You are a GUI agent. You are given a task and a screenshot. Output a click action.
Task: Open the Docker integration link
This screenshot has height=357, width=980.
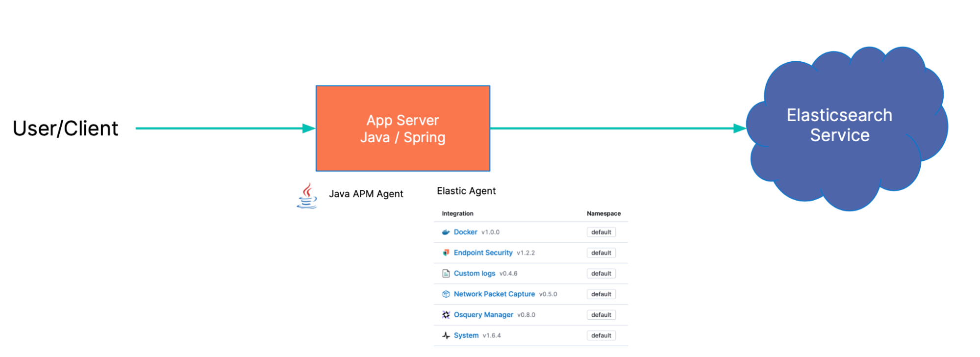tap(465, 232)
